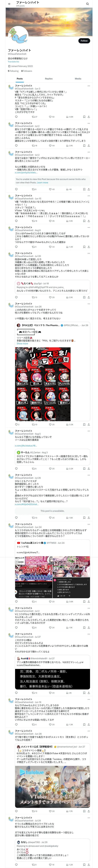This screenshot has height=868, width=98.
Task: Go back using the top-left arrow
Action: (9, 4)
